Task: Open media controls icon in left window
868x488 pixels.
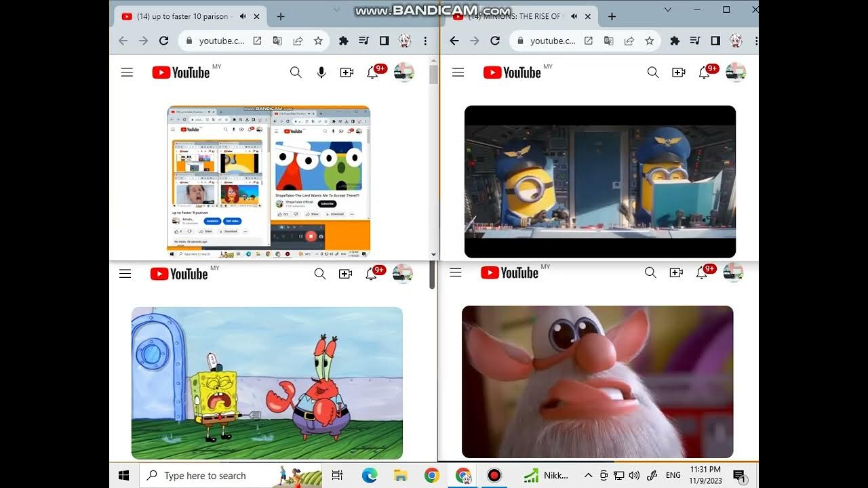Action: point(363,41)
